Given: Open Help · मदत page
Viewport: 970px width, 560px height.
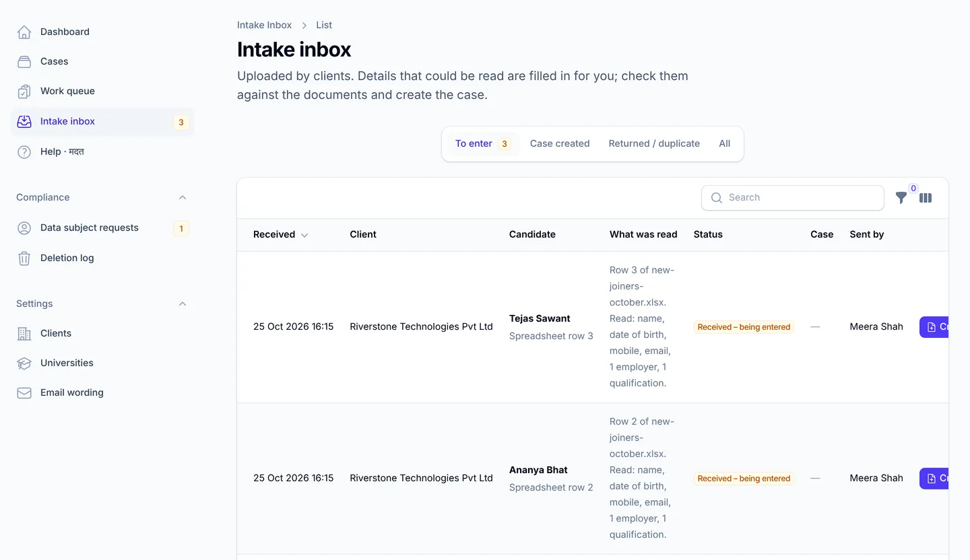Looking at the screenshot, I should pyautogui.click(x=102, y=151).
